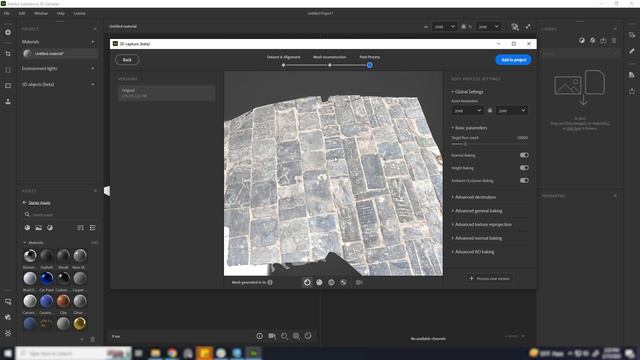Open second Asset Resolution dropdown
The image size is (640, 360).
coord(511,111)
